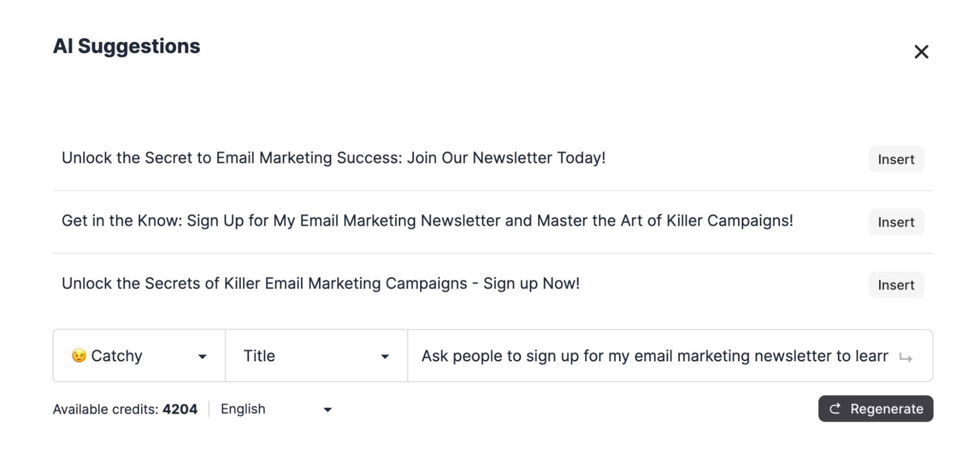The height and width of the screenshot is (456, 980).
Task: Insert the "Get in the Know" suggestion
Action: point(896,222)
